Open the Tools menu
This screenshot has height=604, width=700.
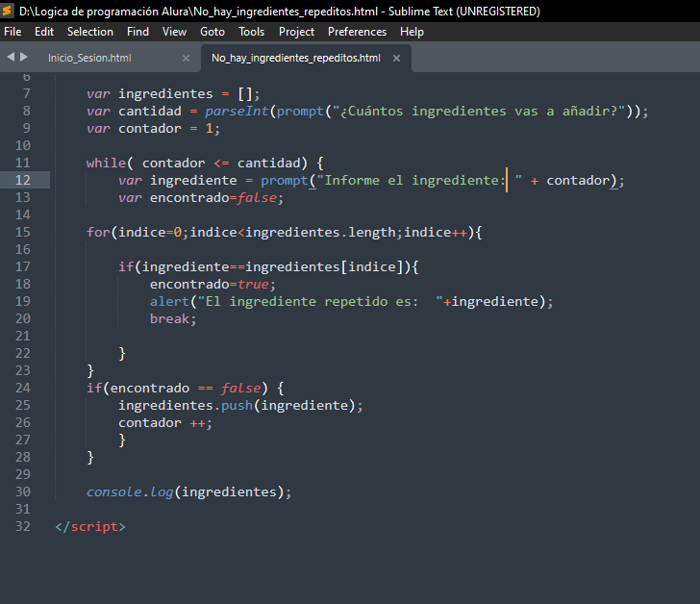pos(251,32)
